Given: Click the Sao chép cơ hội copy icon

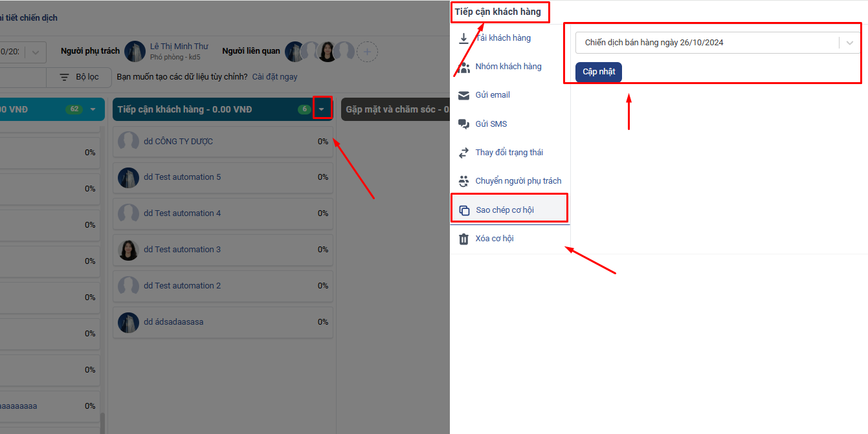Looking at the screenshot, I should click(x=464, y=210).
